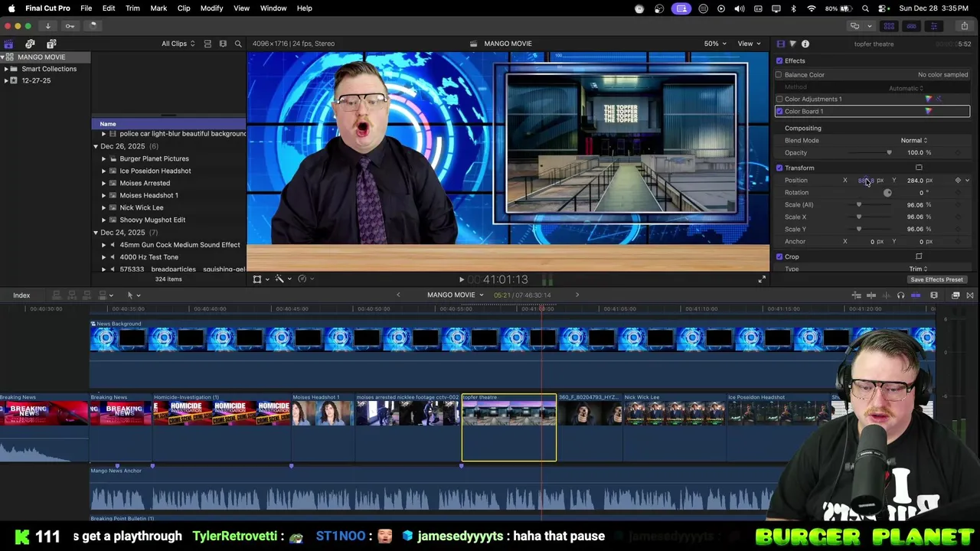Show background tasks circular indicator
This screenshot has width=980, height=551.
tap(93, 26)
